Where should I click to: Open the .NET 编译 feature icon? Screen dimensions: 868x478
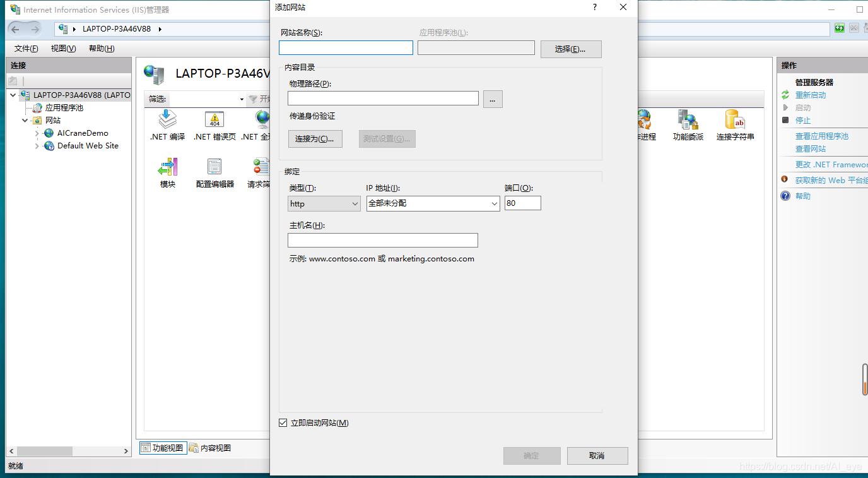click(x=167, y=125)
